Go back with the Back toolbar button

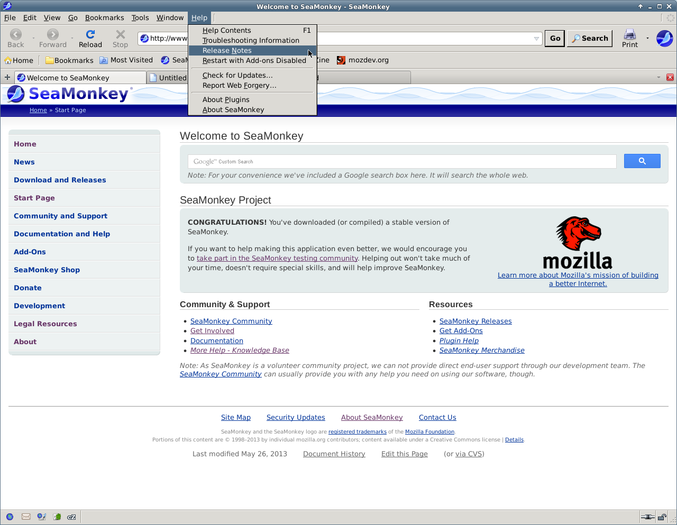pyautogui.click(x=16, y=38)
